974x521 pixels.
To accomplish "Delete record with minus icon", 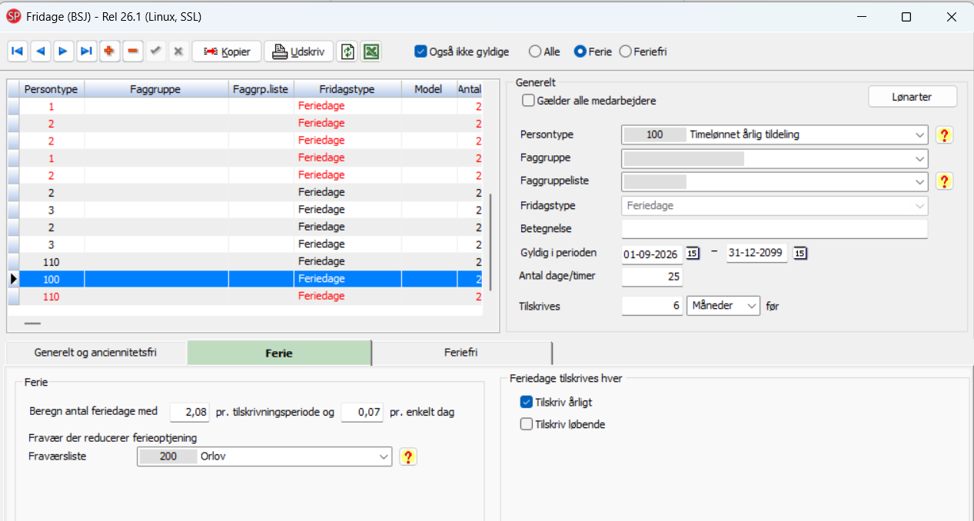I will coord(132,52).
